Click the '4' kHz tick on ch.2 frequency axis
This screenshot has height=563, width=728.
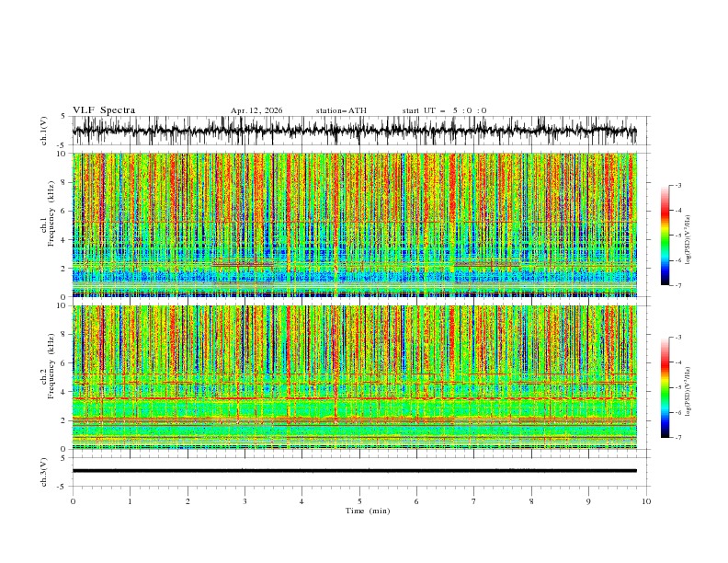point(64,392)
